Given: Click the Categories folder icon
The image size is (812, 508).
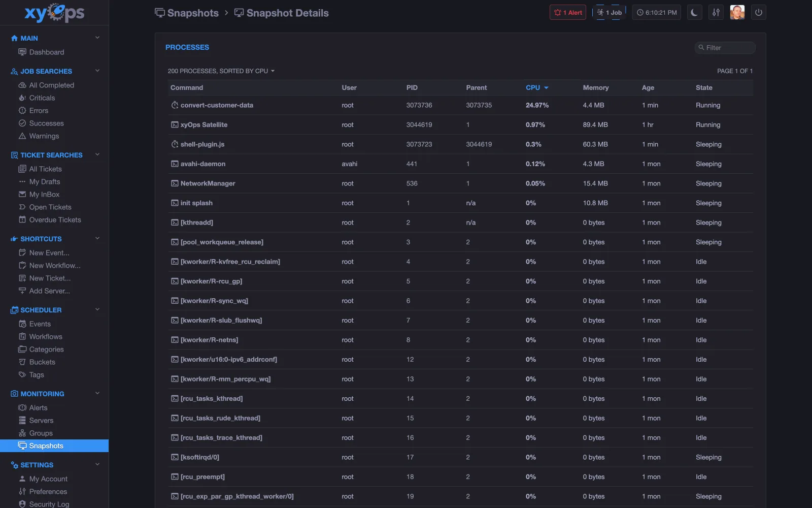Looking at the screenshot, I should (x=22, y=349).
